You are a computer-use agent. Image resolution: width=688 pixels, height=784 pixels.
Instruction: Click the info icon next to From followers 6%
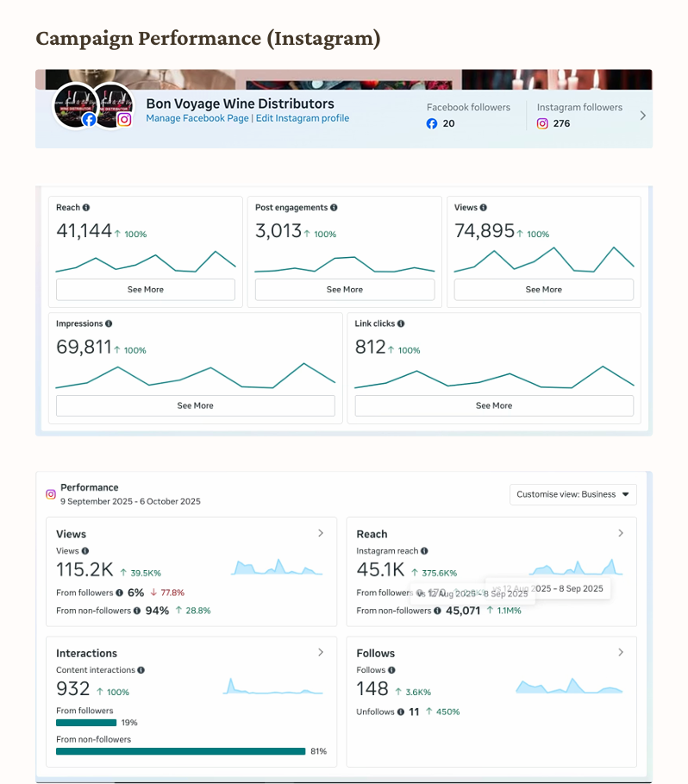pos(119,593)
